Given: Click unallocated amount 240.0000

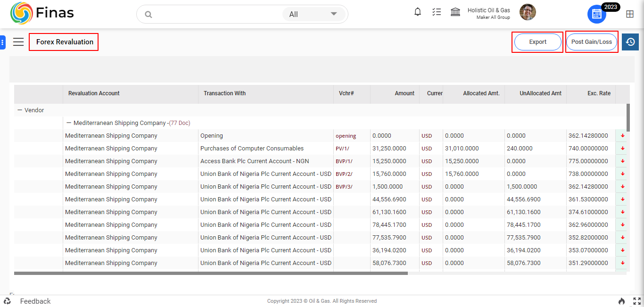Looking at the screenshot, I should pyautogui.click(x=520, y=149).
